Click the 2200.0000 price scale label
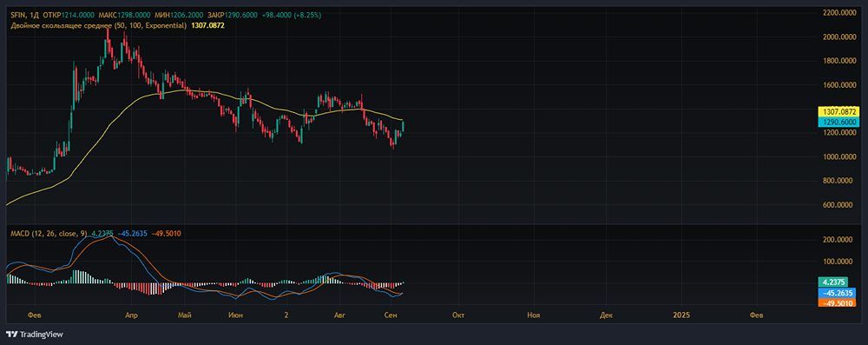 [839, 13]
